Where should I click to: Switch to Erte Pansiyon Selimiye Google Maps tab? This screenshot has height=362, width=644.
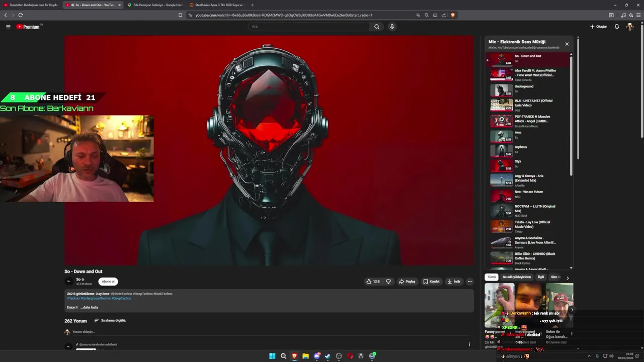(155, 5)
